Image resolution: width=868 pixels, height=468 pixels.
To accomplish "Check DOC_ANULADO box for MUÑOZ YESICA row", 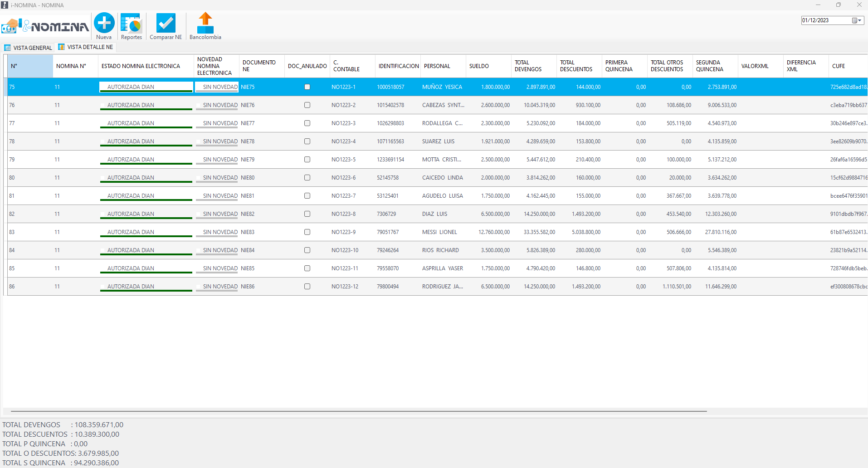I will tap(307, 87).
